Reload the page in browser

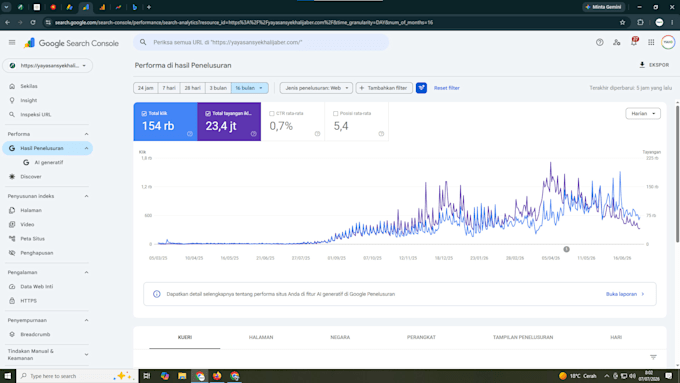(33, 23)
